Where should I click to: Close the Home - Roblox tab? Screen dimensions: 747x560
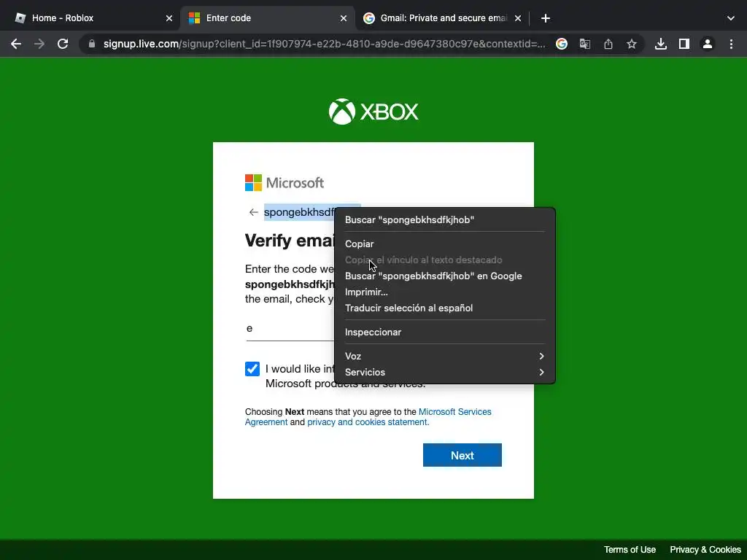point(169,18)
